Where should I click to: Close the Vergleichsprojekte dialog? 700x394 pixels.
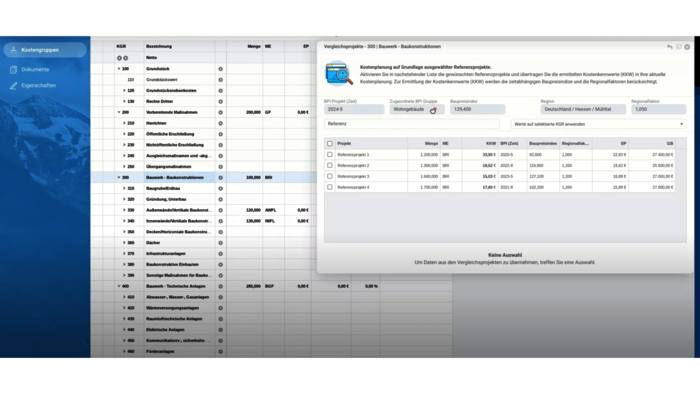[x=687, y=47]
